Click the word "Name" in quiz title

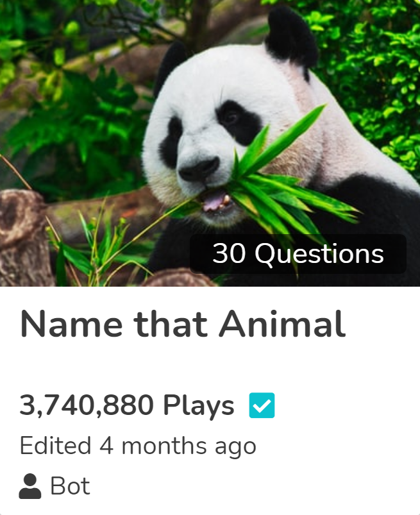(x=71, y=325)
